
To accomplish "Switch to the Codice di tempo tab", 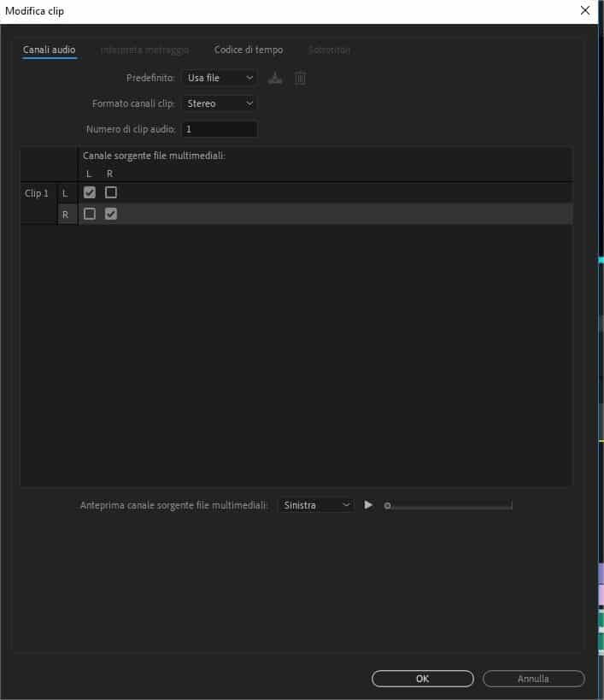I will (249, 50).
